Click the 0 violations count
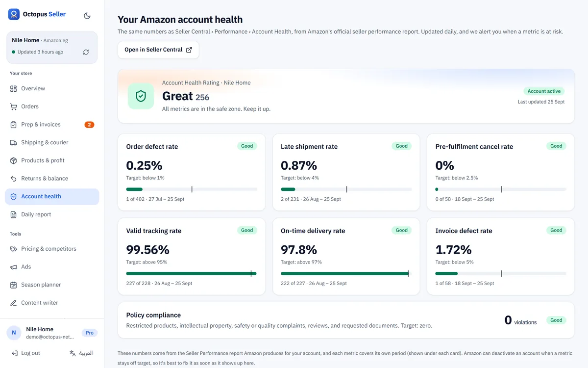This screenshot has width=588, height=368. point(520,320)
